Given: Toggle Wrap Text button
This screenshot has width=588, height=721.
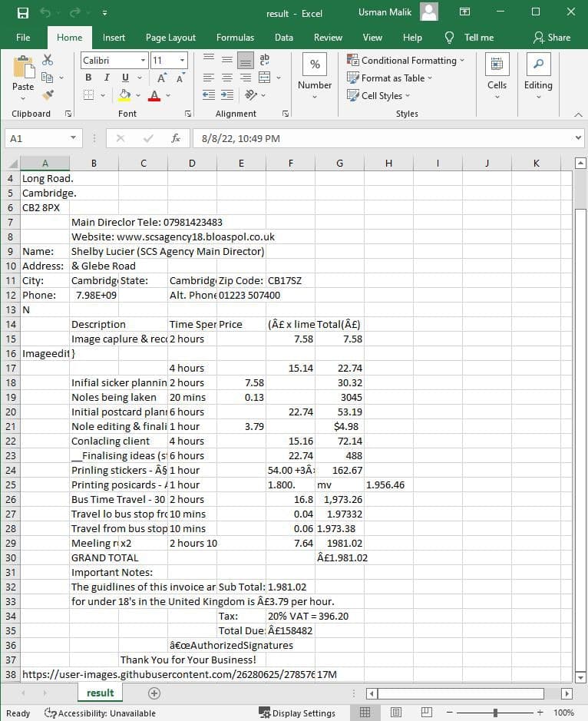Looking at the screenshot, I should pyautogui.click(x=265, y=60).
